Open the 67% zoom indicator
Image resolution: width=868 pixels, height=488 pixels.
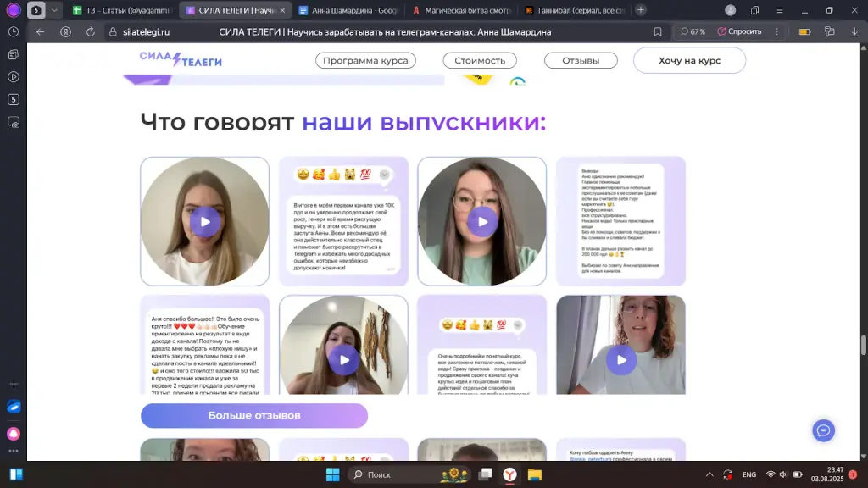(x=693, y=31)
